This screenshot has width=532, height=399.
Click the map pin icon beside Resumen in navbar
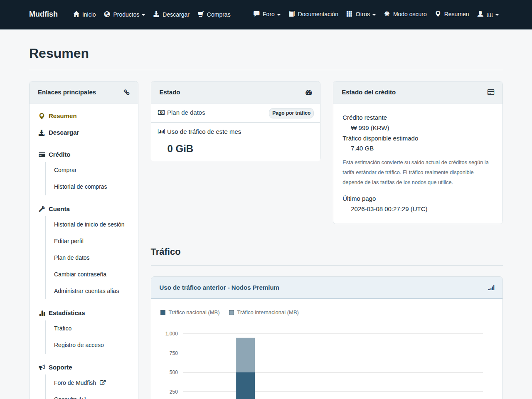(438, 14)
